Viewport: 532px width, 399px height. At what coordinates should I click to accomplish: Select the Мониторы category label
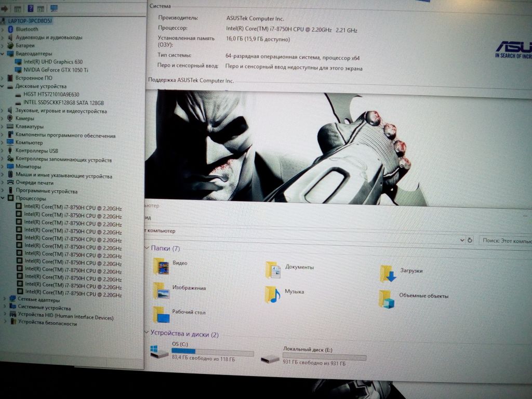(29, 167)
